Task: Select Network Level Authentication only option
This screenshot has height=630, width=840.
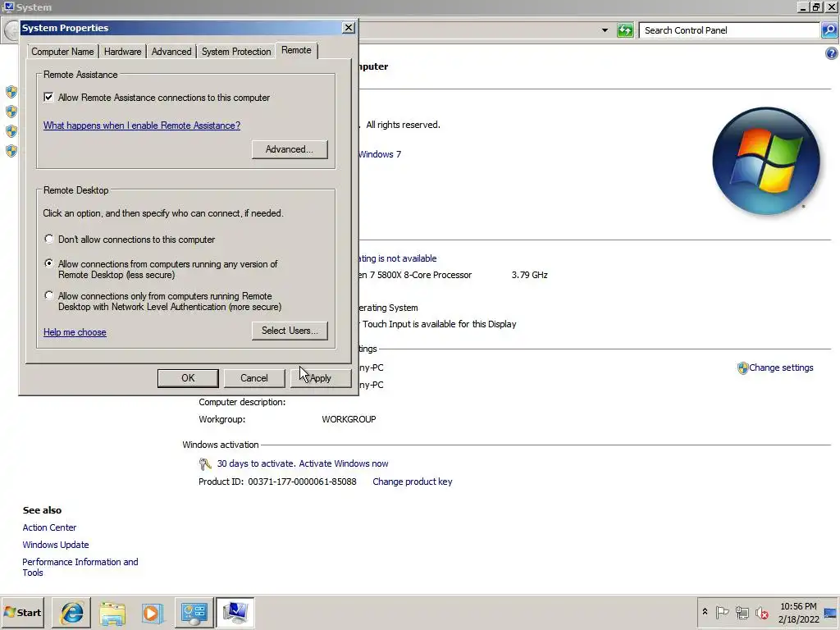Action: point(48,295)
